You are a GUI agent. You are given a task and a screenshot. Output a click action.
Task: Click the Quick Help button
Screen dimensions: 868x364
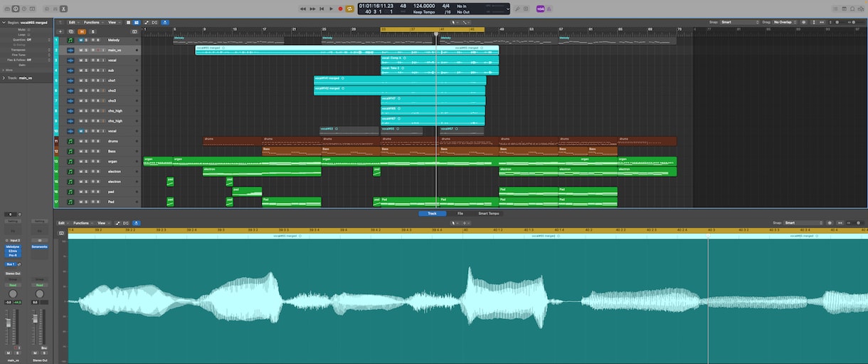24,9
